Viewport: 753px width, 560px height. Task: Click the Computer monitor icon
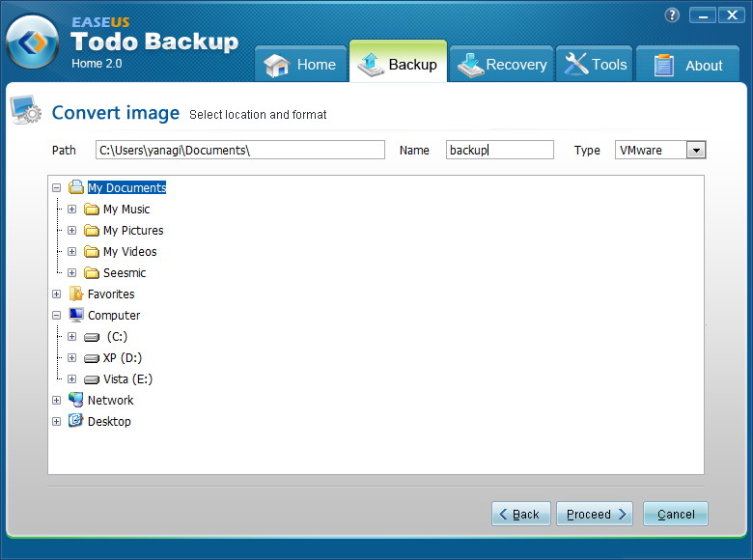point(76,315)
